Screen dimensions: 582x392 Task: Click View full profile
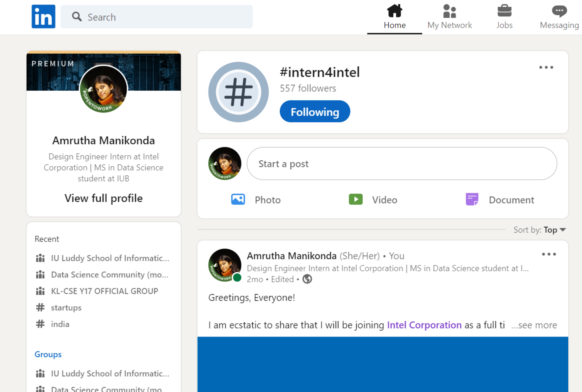pyautogui.click(x=103, y=198)
